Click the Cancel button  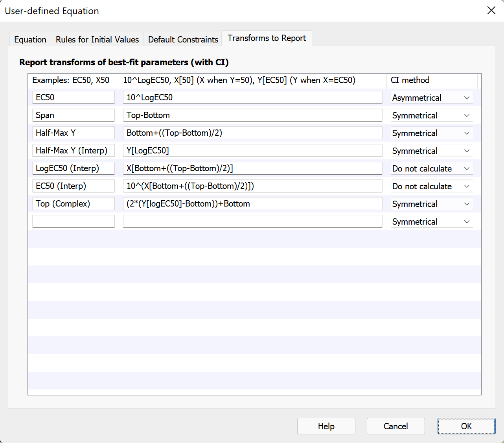coord(395,426)
